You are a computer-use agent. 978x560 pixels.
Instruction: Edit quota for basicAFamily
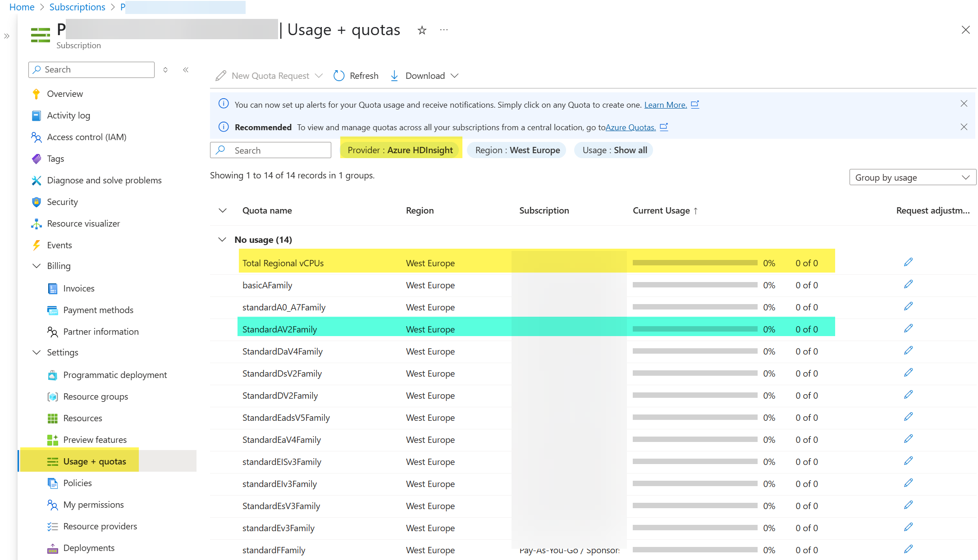pyautogui.click(x=908, y=284)
